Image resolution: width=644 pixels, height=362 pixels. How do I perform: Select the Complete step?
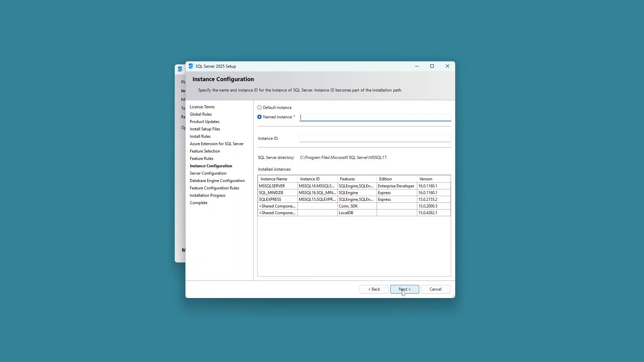pyautogui.click(x=199, y=203)
